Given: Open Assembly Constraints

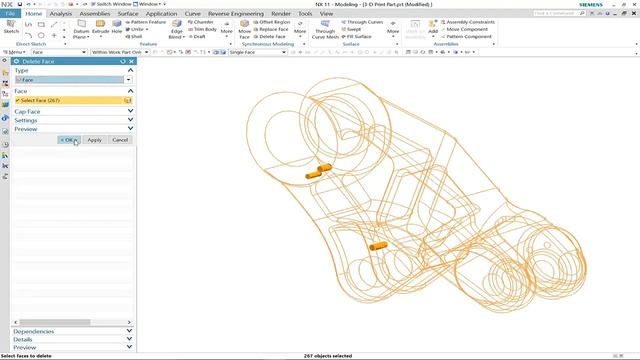Looking at the screenshot, I should pyautogui.click(x=467, y=22).
